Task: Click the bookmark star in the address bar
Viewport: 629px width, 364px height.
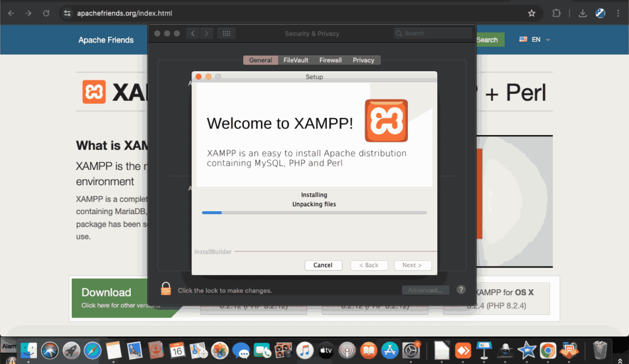Action: point(531,13)
